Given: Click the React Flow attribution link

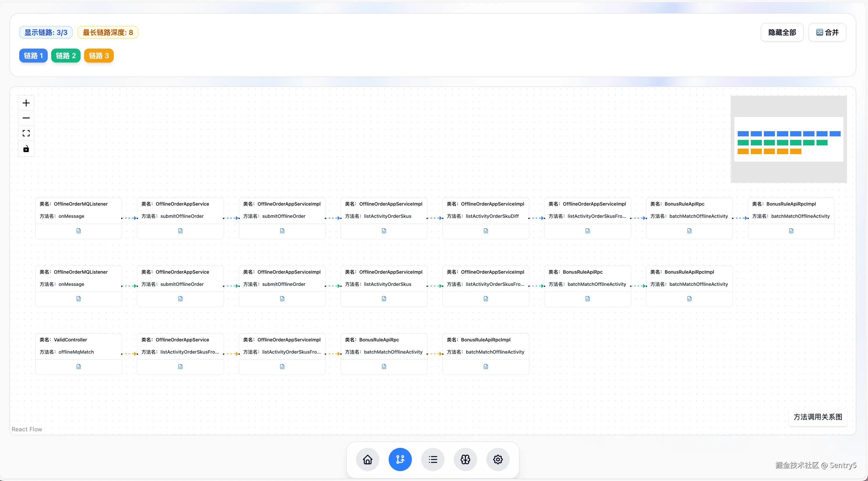Looking at the screenshot, I should pyautogui.click(x=27, y=429).
